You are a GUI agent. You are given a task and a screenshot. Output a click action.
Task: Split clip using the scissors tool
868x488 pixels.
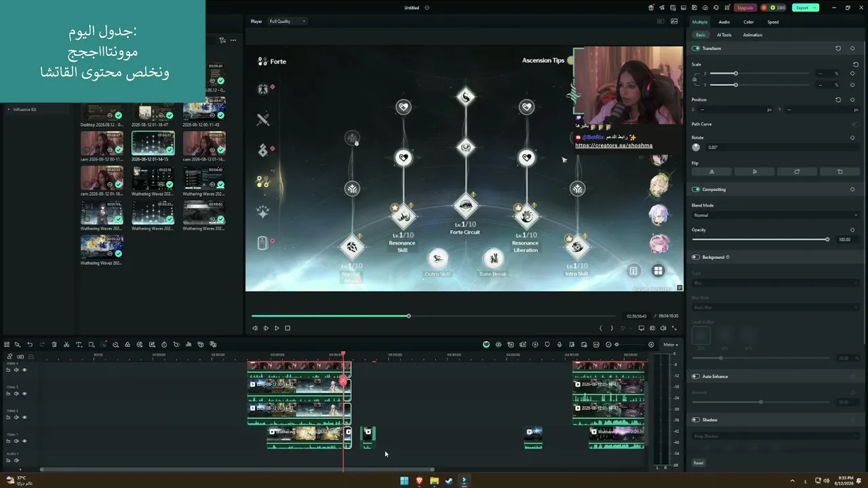(66, 344)
